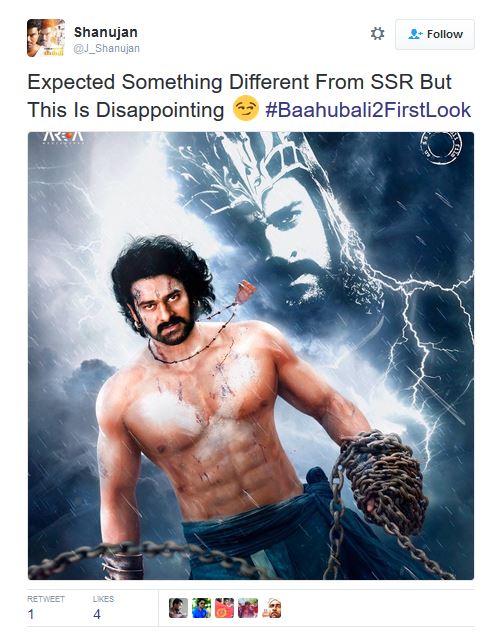Open liker avatar wearing blue shirt
Image resolution: width=500 pixels, height=634 pixels.
click(x=201, y=608)
